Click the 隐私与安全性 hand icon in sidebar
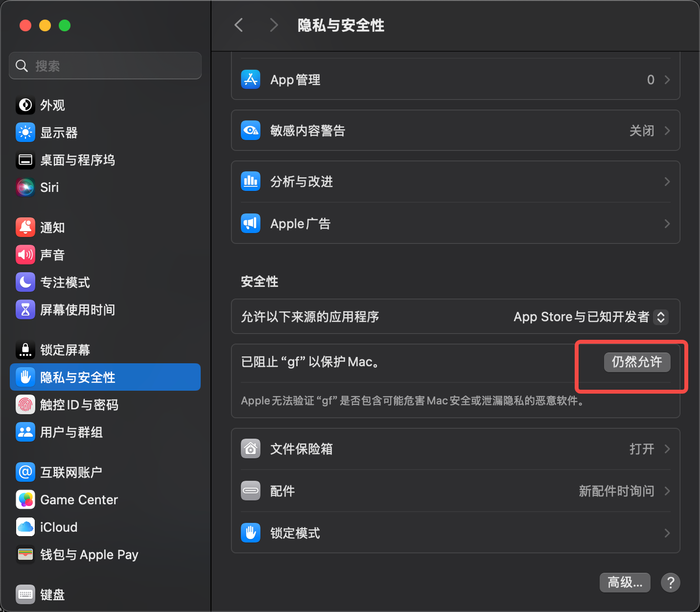This screenshot has width=700, height=612. 25,377
